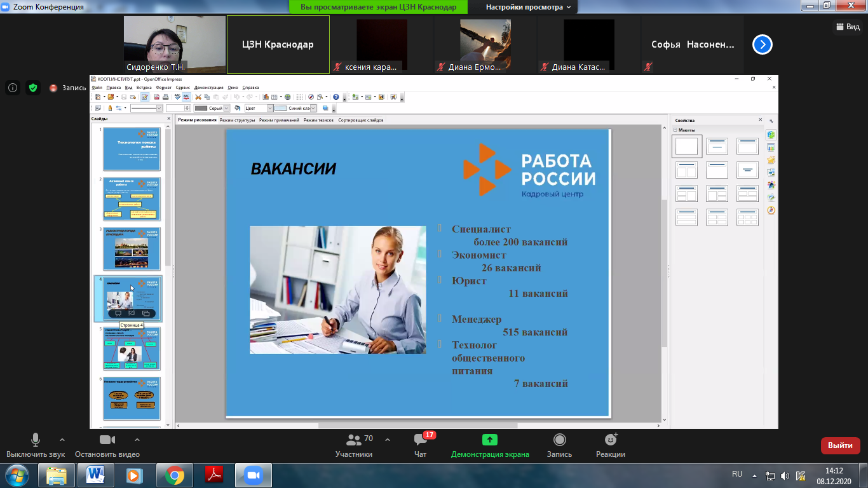Open the Демонстрация menu
868x488 pixels.
tap(208, 87)
